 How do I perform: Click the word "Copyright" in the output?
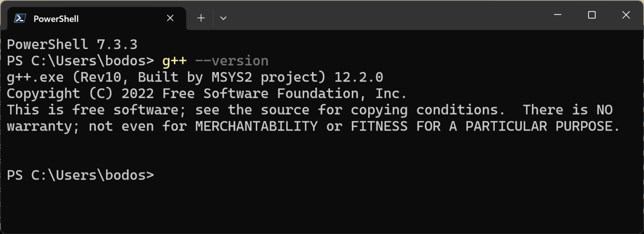click(x=43, y=94)
